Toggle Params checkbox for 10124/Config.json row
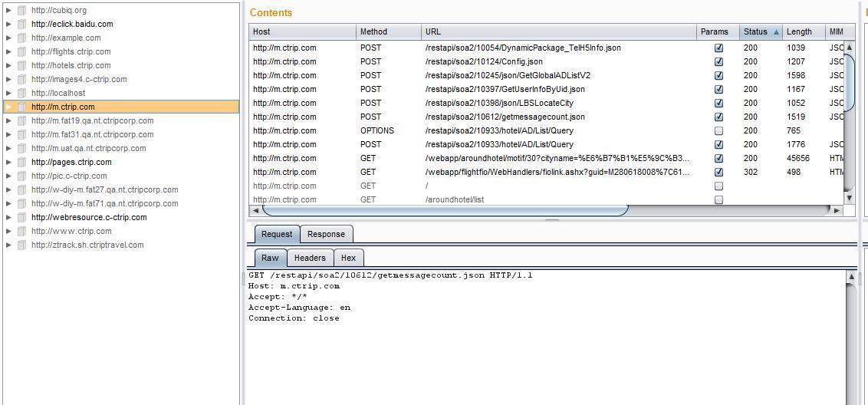Viewport: 868px width, 405px height. coord(718,61)
